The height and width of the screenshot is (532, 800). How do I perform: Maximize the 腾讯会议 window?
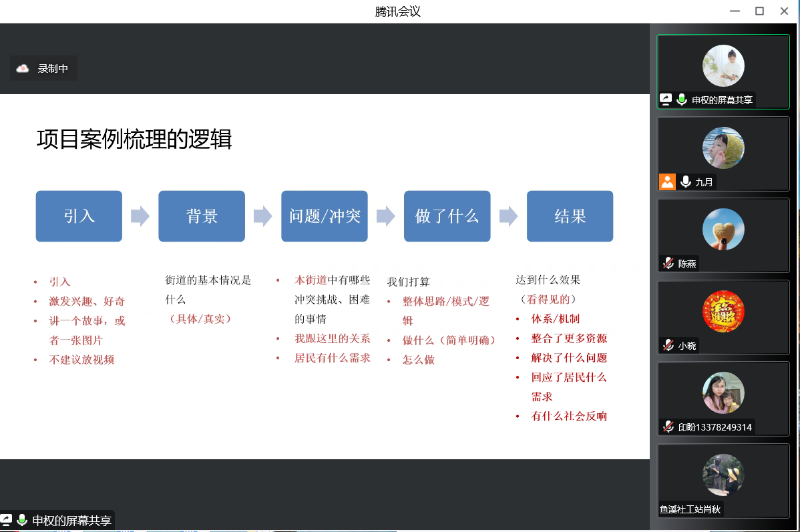759,11
